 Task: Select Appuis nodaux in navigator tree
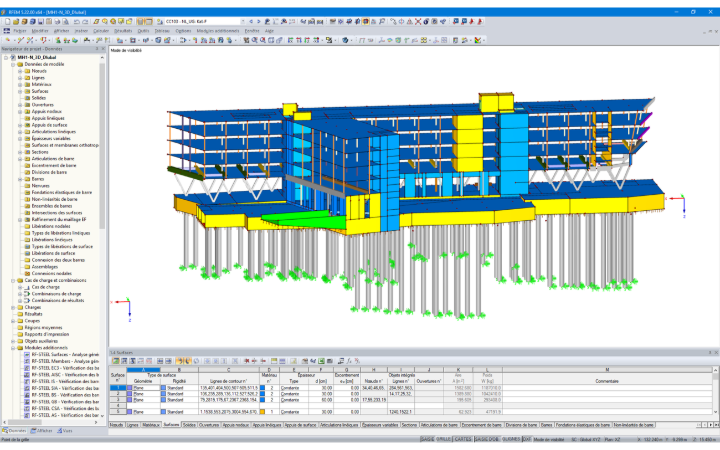[x=46, y=112]
